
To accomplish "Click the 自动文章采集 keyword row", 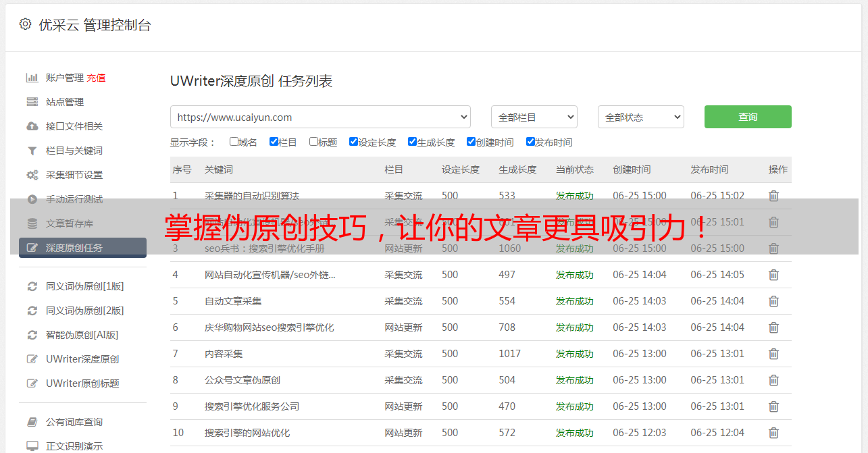I will tap(233, 301).
